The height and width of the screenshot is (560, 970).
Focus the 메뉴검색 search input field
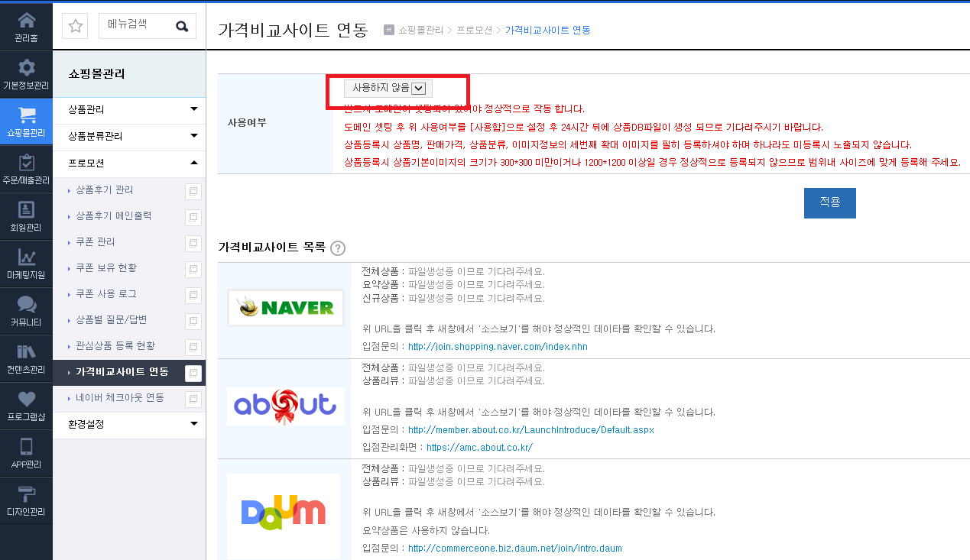(136, 26)
